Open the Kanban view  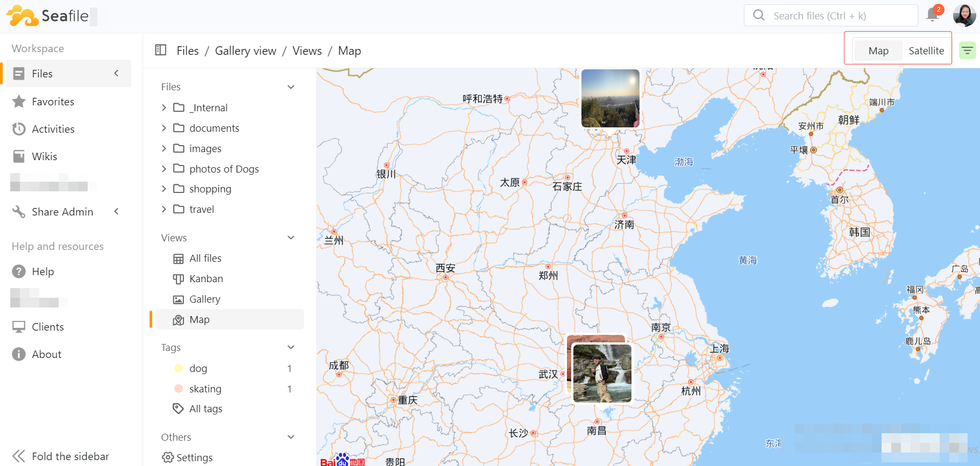[x=206, y=278]
